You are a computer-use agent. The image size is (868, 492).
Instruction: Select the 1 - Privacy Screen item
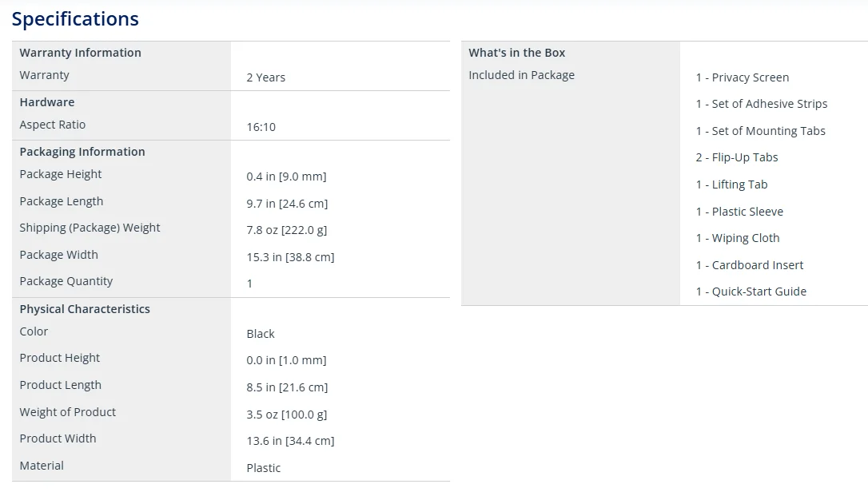point(742,77)
